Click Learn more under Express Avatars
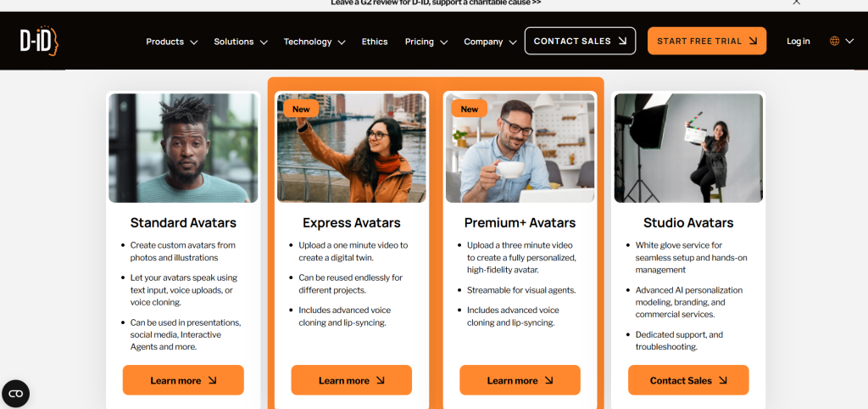Screen dimensions: 868x409 click(x=352, y=380)
